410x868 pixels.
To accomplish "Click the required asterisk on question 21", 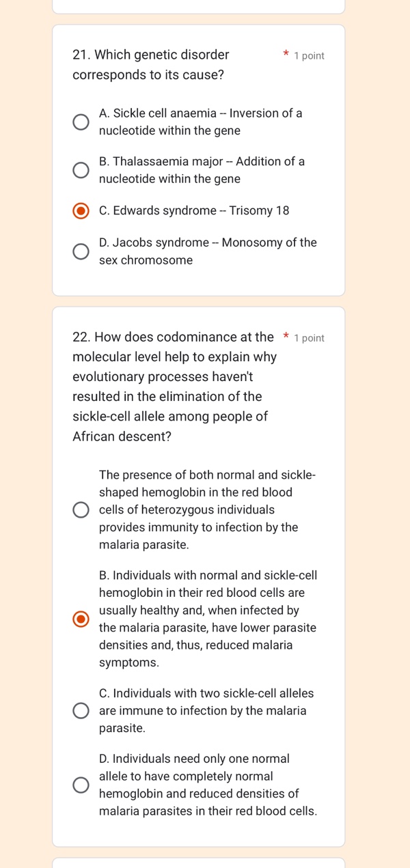I will (x=285, y=53).
